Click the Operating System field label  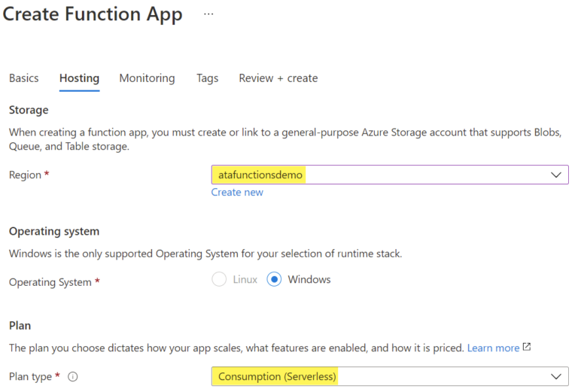click(50, 282)
